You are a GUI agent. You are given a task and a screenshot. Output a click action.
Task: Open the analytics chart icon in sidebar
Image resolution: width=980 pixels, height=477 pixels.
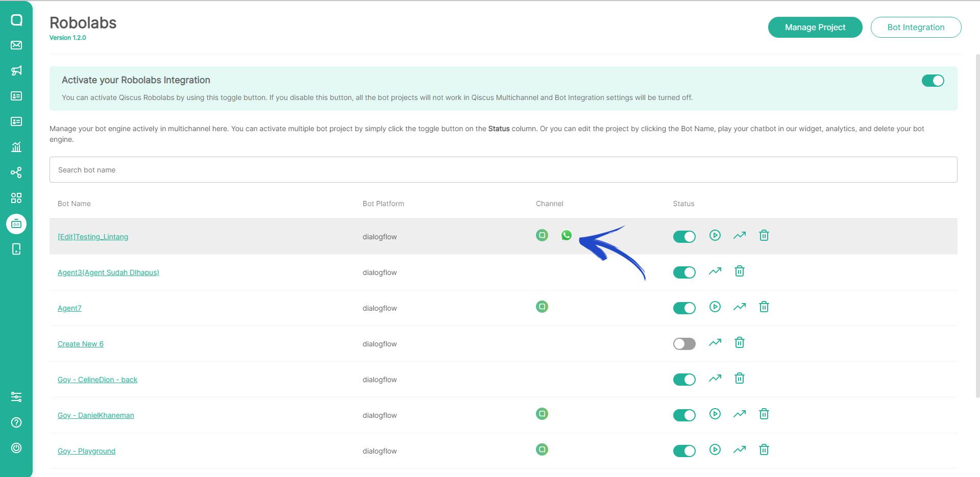click(16, 147)
